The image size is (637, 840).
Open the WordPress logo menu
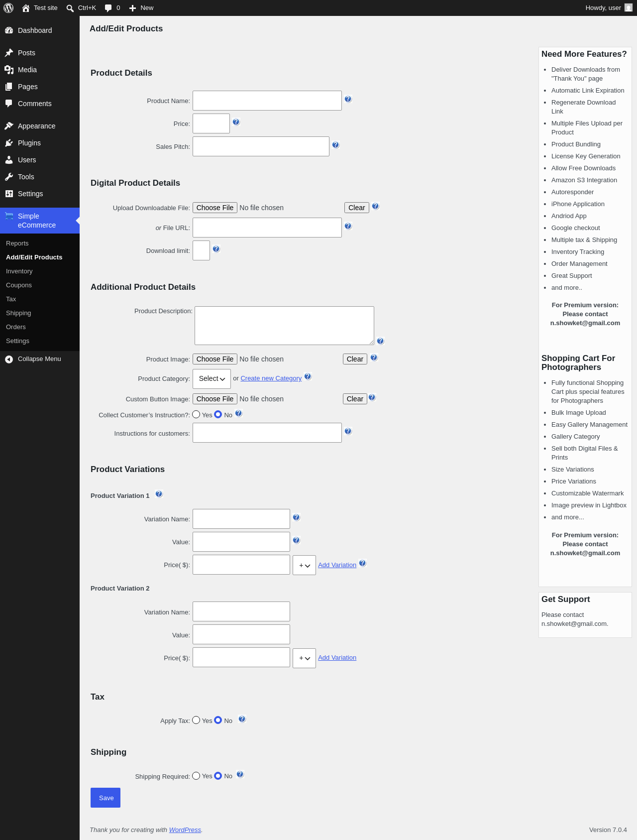coord(8,8)
